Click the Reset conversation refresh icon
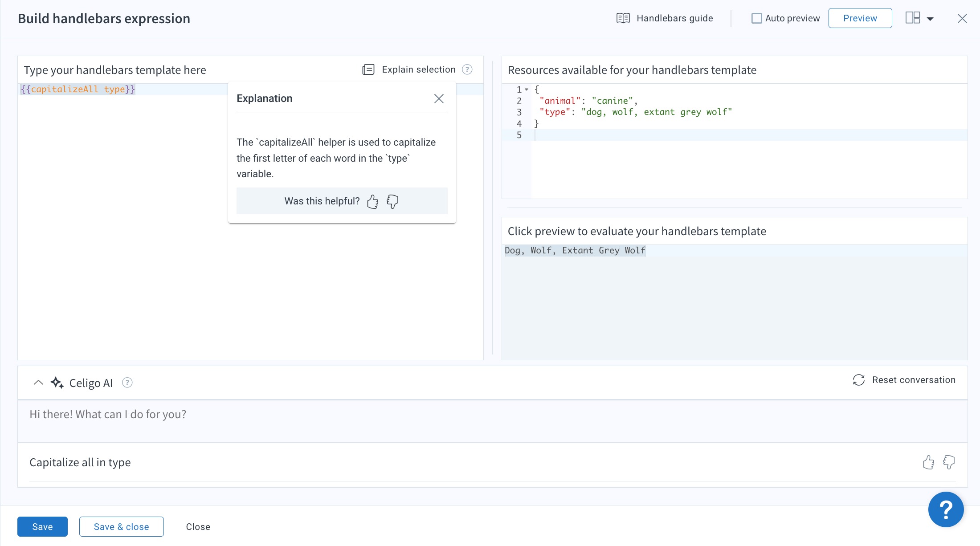Screen dimensions: 980x546 pos(858,380)
